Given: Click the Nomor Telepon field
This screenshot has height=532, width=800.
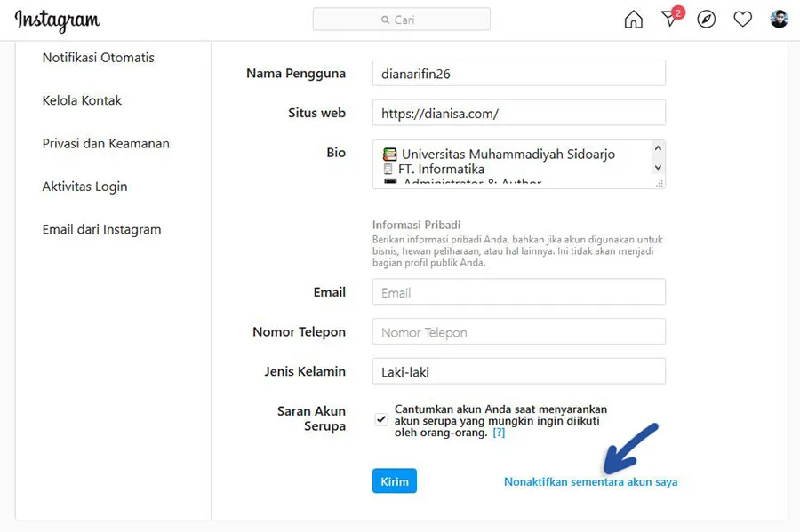Looking at the screenshot, I should point(519,332).
